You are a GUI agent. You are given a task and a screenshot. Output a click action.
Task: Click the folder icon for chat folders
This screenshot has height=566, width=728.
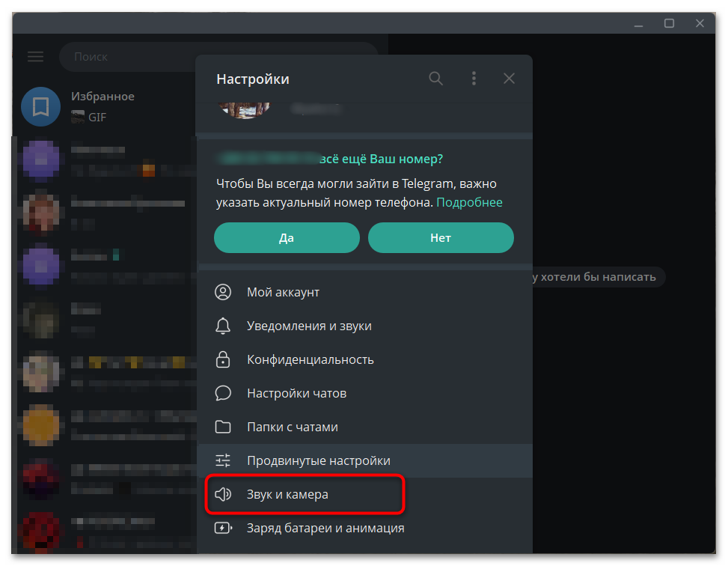click(x=223, y=427)
